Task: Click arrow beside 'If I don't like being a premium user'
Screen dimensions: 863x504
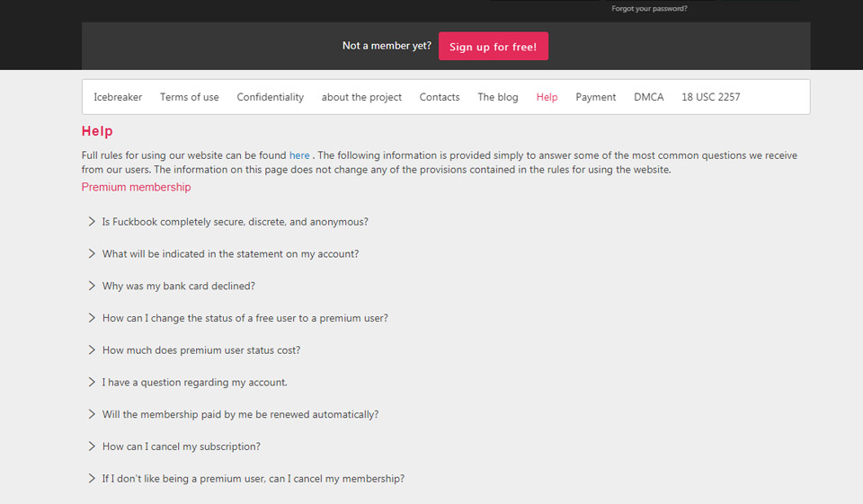Action: (92, 479)
